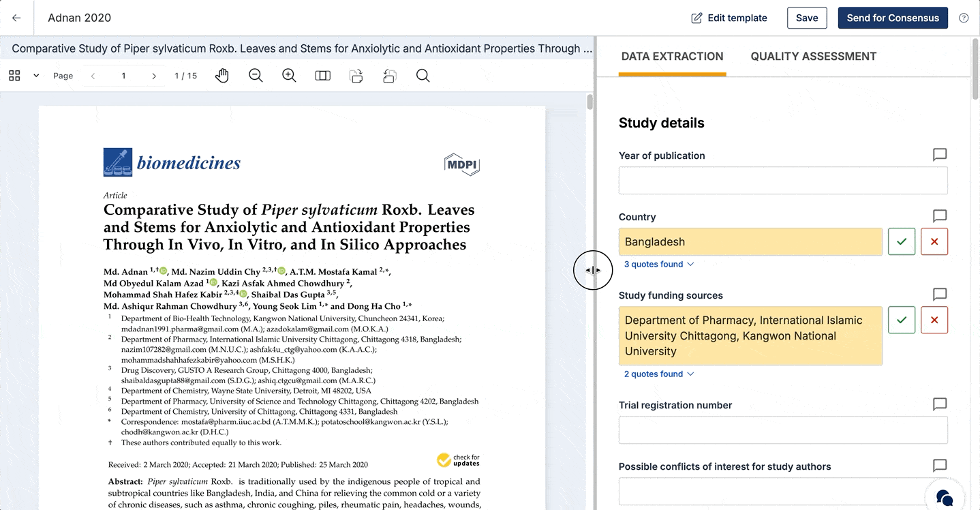
Task: Expand 3 quotes found under Country
Action: click(659, 264)
